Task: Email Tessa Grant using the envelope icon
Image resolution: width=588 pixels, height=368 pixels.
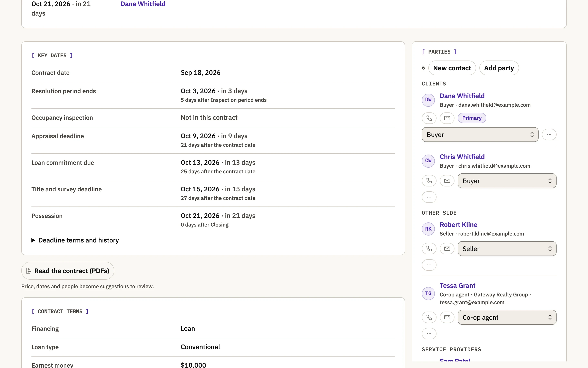Action: (447, 317)
